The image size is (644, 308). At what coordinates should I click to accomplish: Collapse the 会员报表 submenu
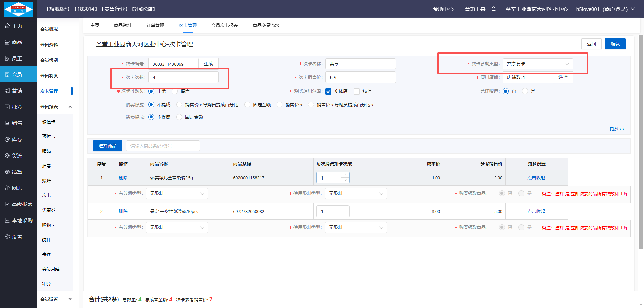(70, 107)
